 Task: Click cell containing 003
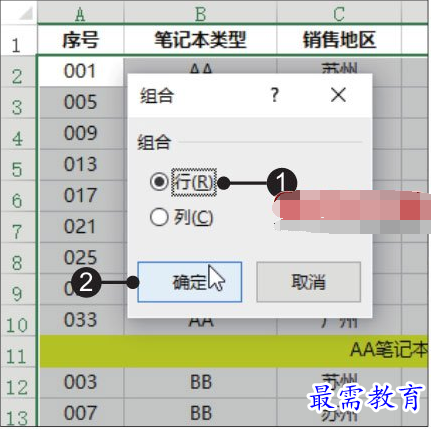tap(80, 382)
